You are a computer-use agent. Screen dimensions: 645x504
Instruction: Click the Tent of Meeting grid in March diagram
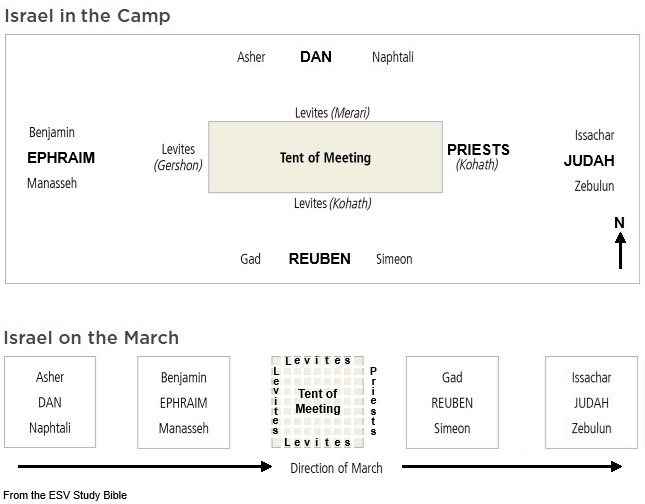click(319, 401)
